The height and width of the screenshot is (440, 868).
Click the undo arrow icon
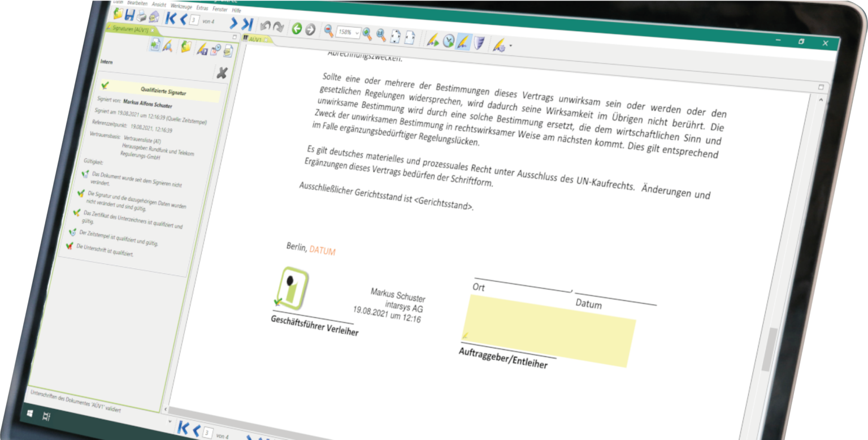tap(264, 25)
